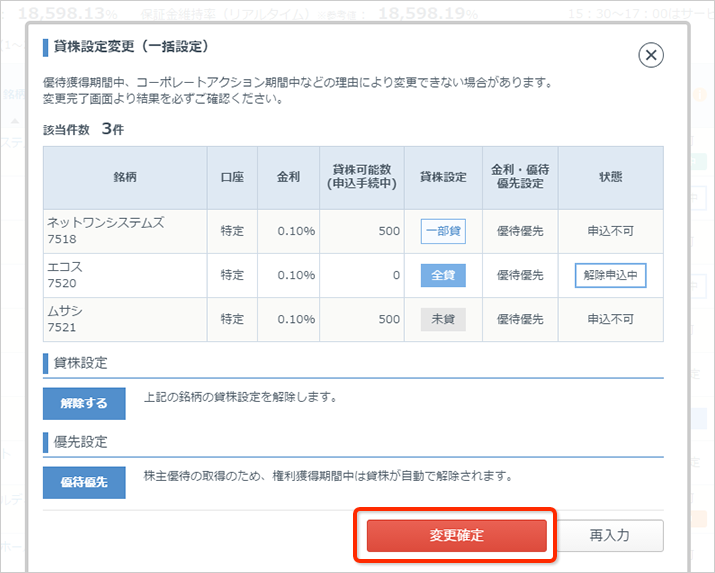
Task: Click the 口座 column header
Action: (232, 177)
